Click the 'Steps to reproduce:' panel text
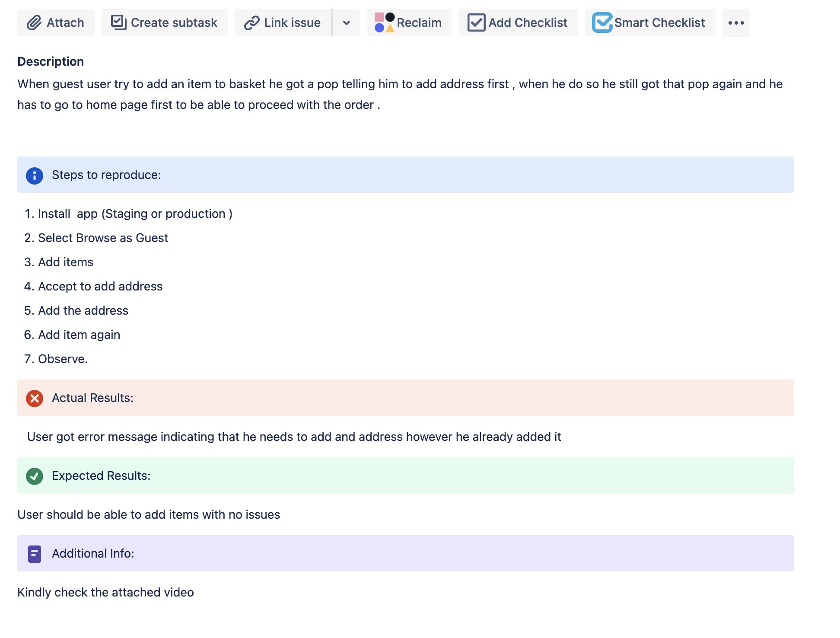840x638 pixels. (106, 175)
